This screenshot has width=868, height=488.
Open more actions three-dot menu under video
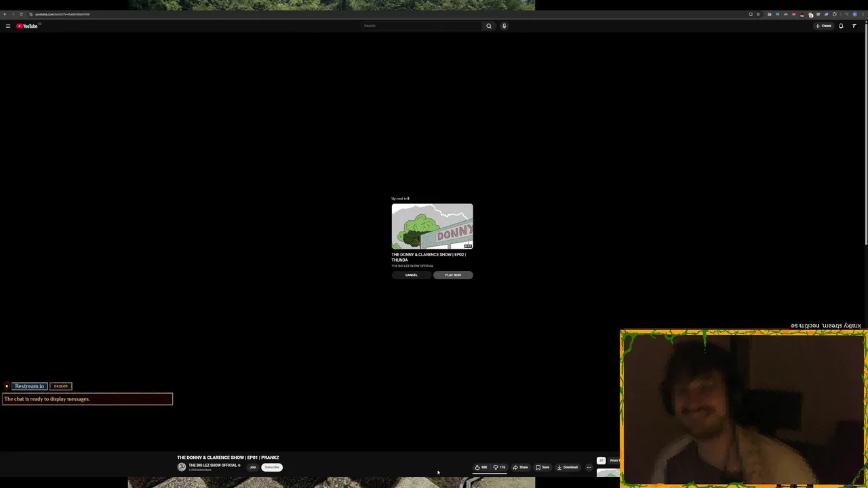589,467
